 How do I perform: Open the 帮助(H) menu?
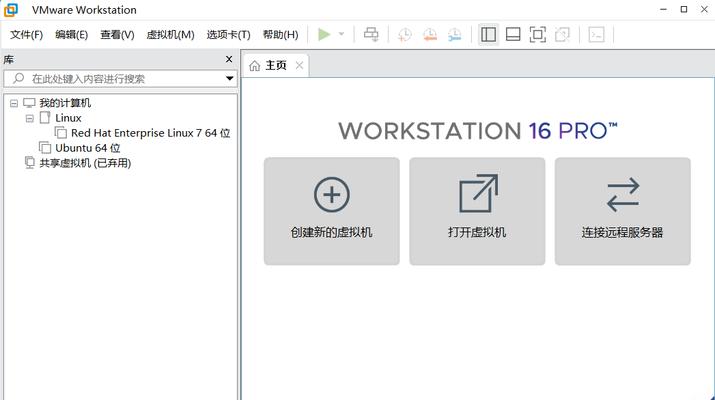point(280,35)
